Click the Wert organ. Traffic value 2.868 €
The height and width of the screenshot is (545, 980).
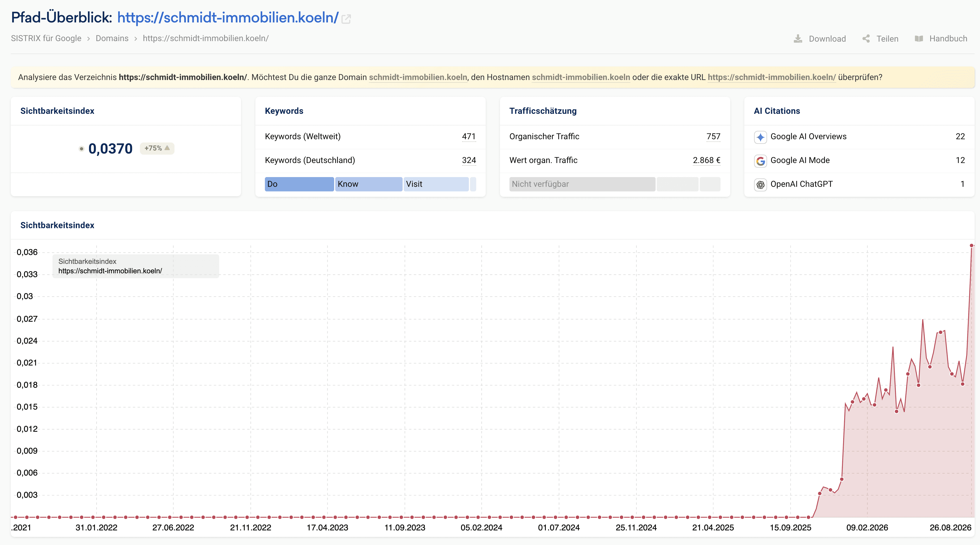706,160
